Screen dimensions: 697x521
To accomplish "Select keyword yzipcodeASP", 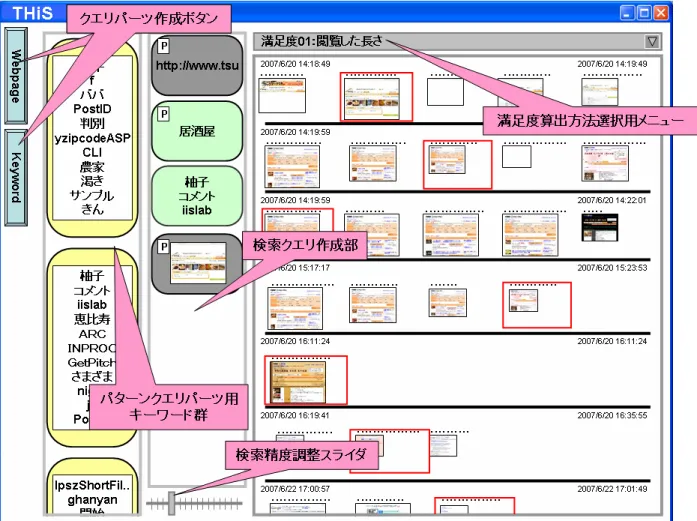I will (x=92, y=138).
